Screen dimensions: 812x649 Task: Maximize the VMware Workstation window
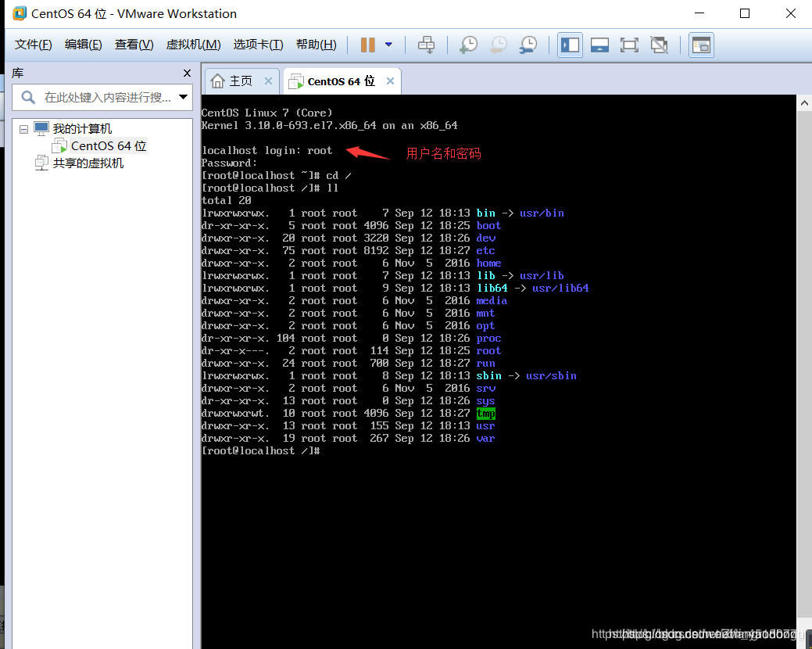point(745,13)
